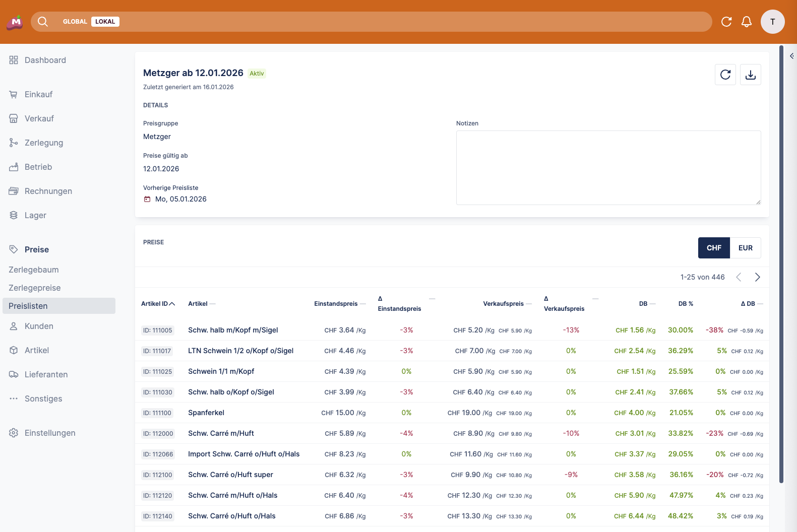
Task: Click the calendar icon beside Mo, 05.01.2026
Action: (x=147, y=199)
